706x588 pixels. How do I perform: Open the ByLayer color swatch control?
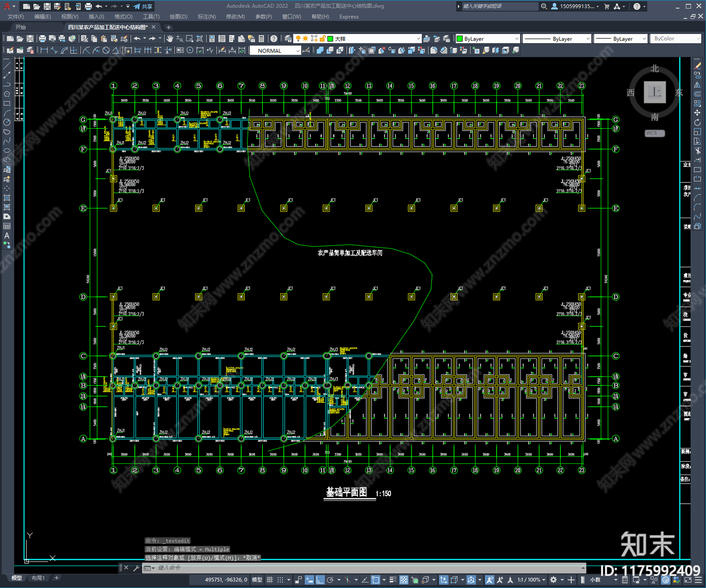click(488, 39)
